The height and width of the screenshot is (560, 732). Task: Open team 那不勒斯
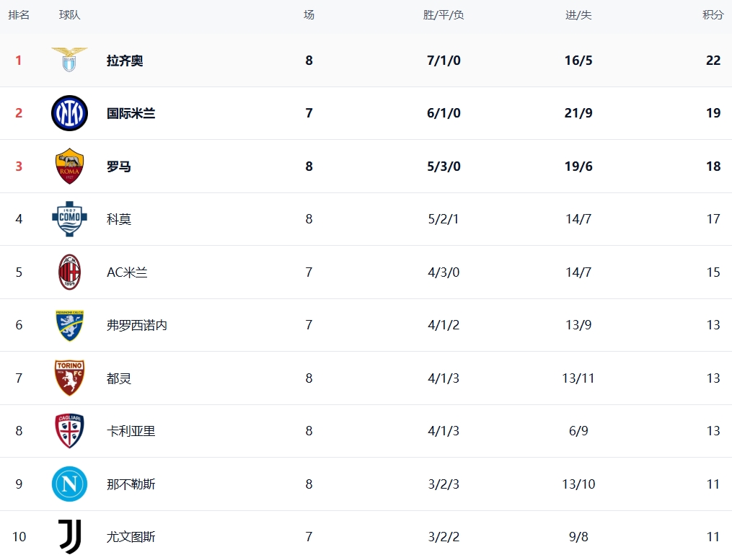[x=131, y=484]
